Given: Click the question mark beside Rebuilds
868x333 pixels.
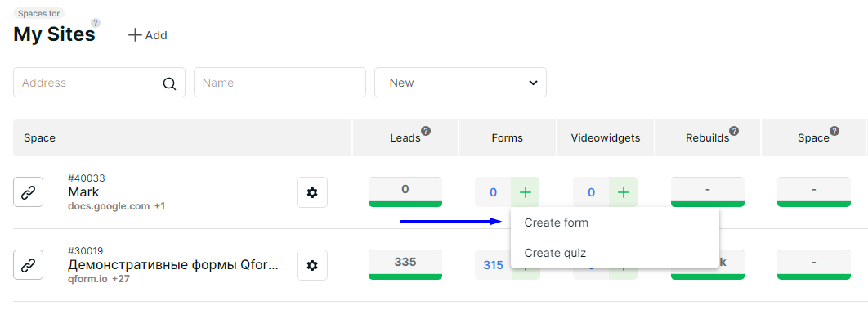Looking at the screenshot, I should click(x=734, y=131).
